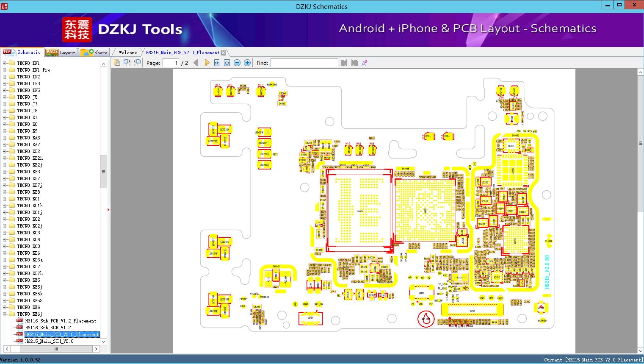Click the find next icon
The height and width of the screenshot is (364, 644).
(x=354, y=63)
